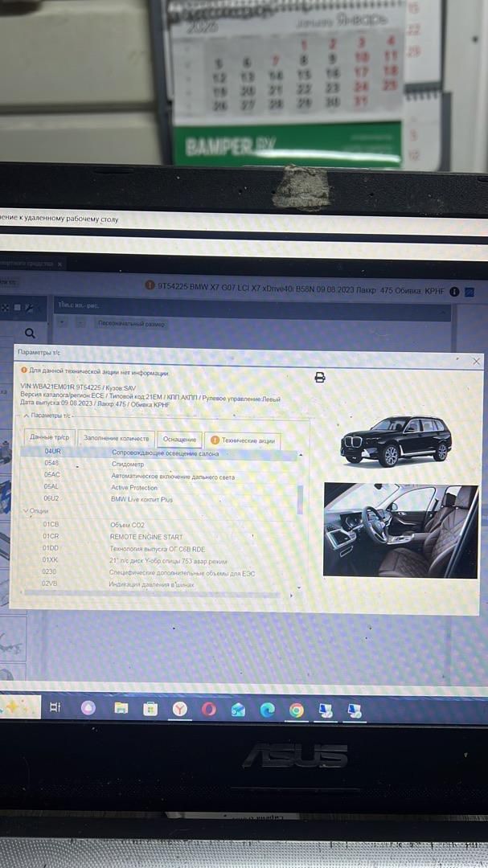The width and height of the screenshot is (488, 868).
Task: Select row 04UR Сопровождающее освещение салона
Action: point(158,453)
